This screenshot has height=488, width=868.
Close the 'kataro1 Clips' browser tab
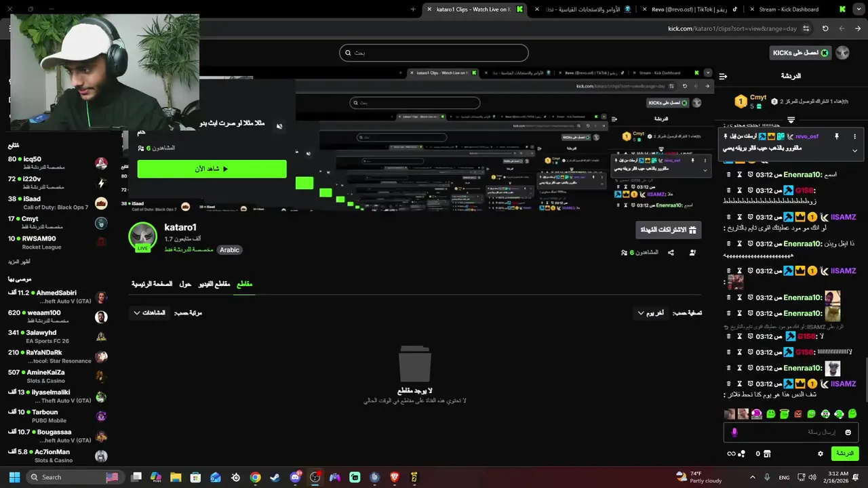click(429, 9)
